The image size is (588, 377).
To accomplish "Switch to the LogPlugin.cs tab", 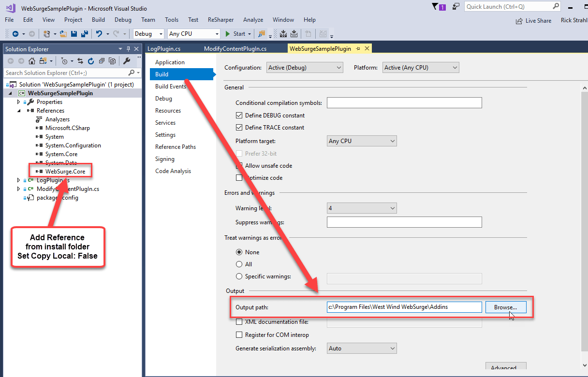I will (163, 49).
